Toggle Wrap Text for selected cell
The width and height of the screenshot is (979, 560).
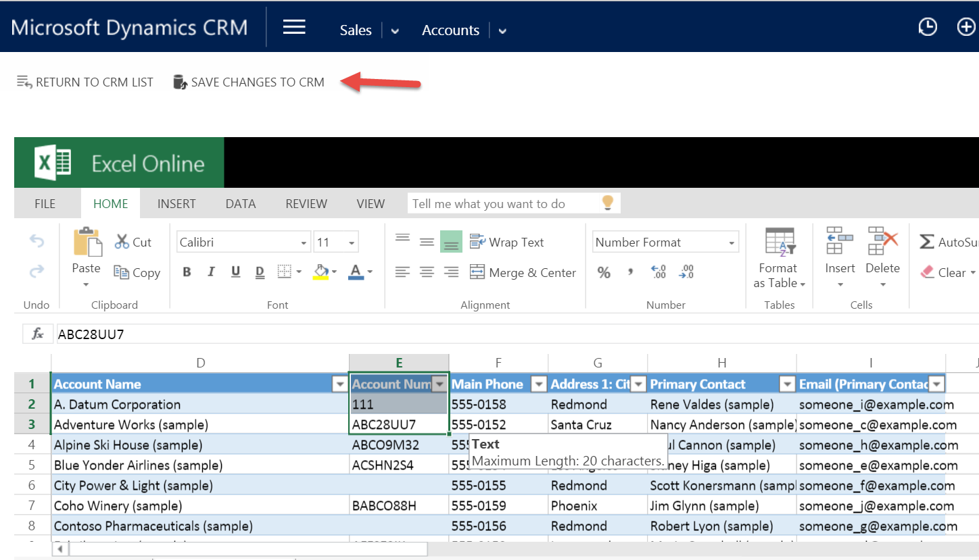[508, 242]
